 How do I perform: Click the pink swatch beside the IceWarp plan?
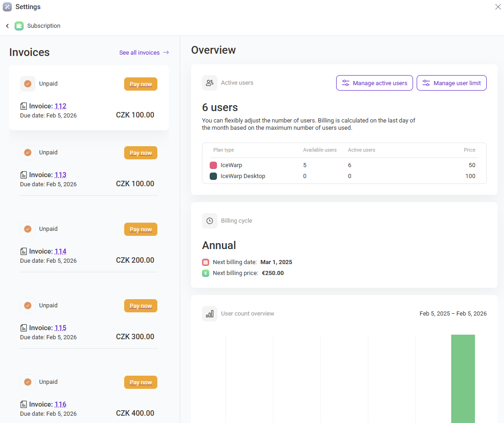tap(213, 165)
